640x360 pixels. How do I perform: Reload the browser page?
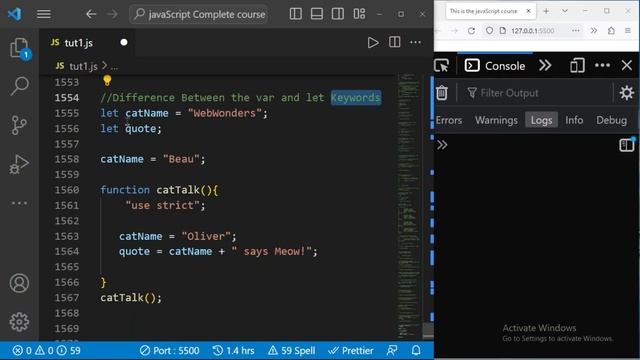coord(471,31)
